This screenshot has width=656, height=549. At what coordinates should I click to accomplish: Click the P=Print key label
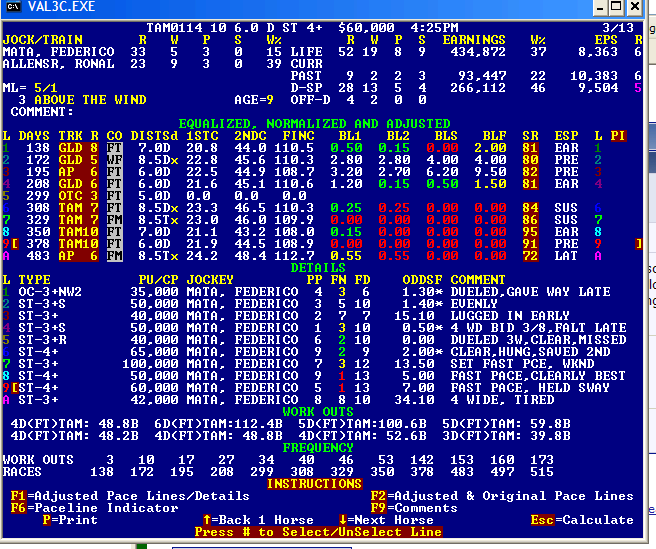[70, 520]
